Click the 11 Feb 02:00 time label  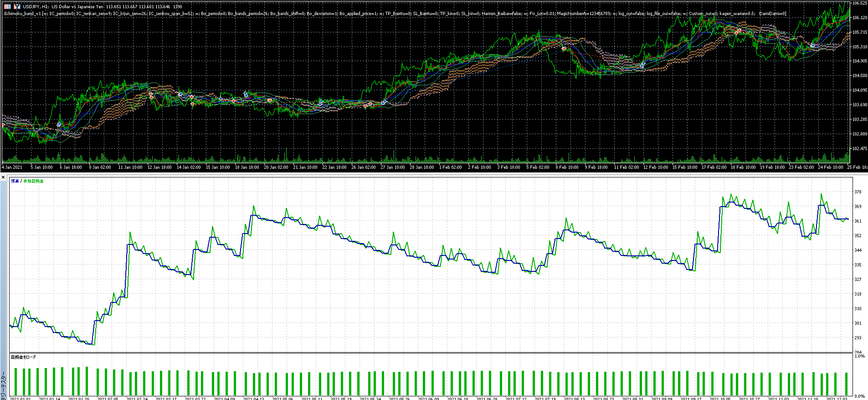click(x=626, y=167)
